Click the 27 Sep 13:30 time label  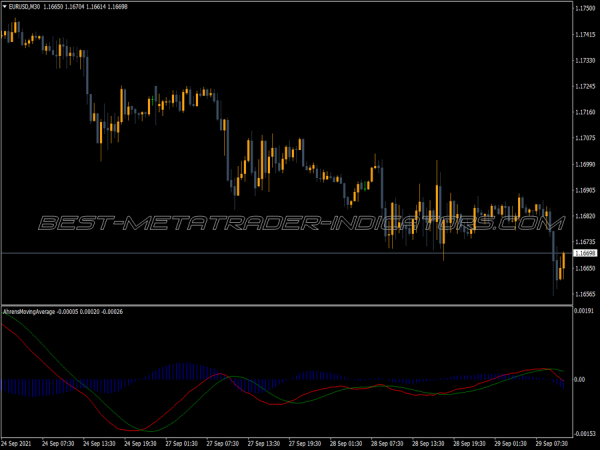(x=264, y=443)
